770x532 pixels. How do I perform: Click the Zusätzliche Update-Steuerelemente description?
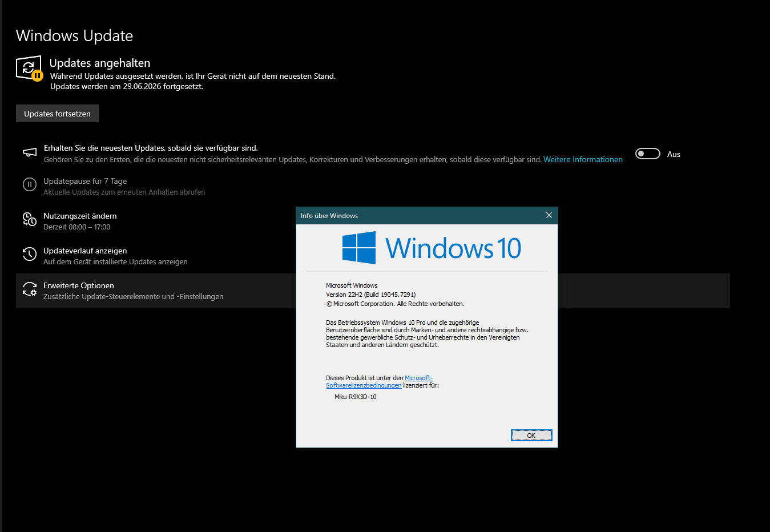click(x=134, y=297)
